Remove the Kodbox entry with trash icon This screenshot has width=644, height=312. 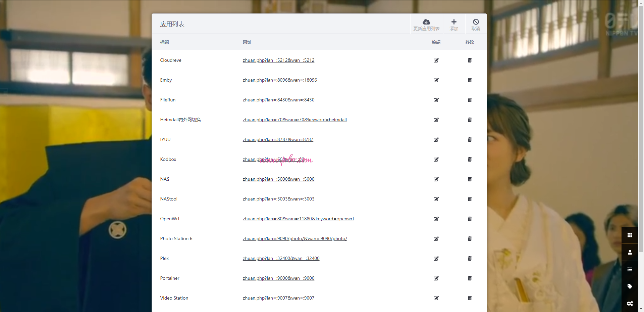pyautogui.click(x=470, y=160)
